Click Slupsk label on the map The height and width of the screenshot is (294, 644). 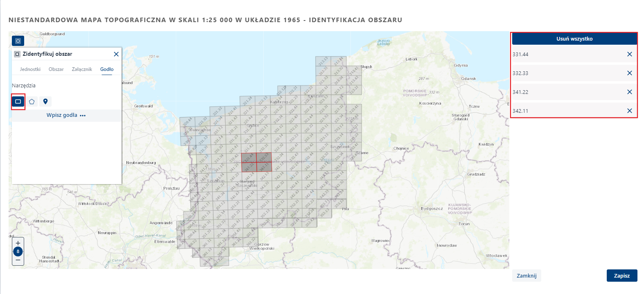click(366, 66)
